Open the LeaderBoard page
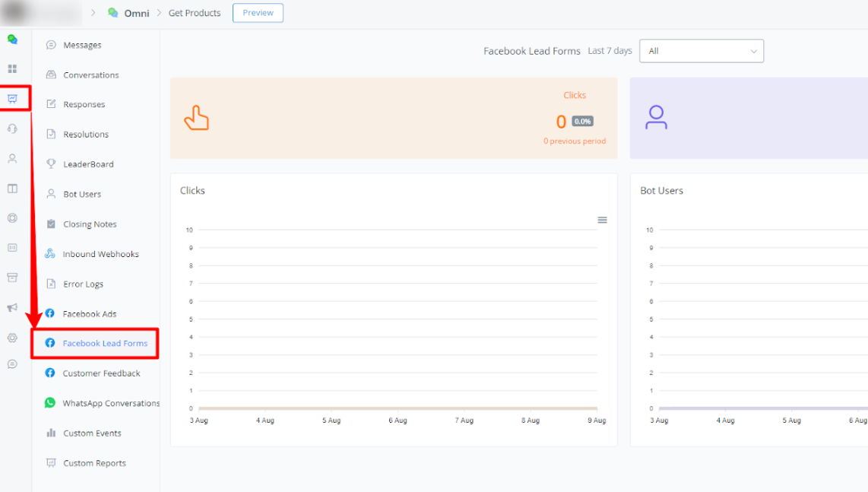 point(88,164)
